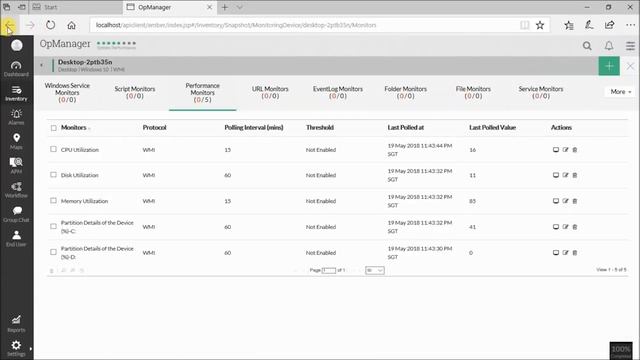Open the Memory Utilization monitor link
Viewport: 640px width, 360px height.
[84, 201]
